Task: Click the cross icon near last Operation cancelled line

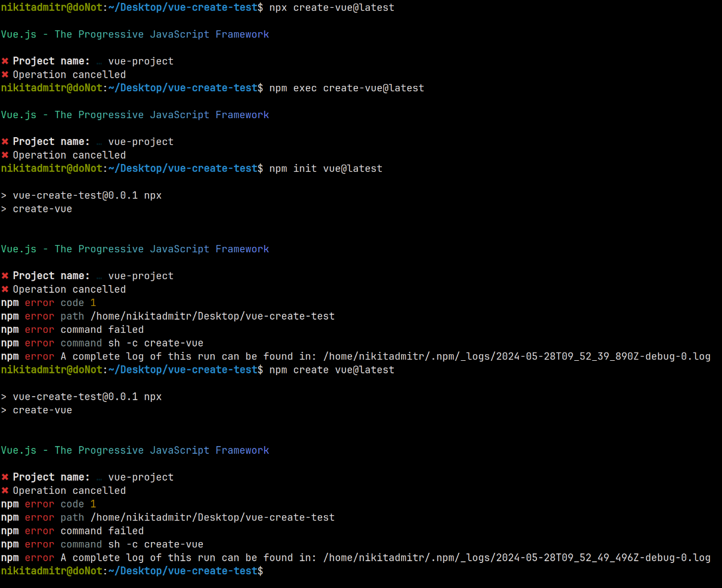Action: pos(5,490)
